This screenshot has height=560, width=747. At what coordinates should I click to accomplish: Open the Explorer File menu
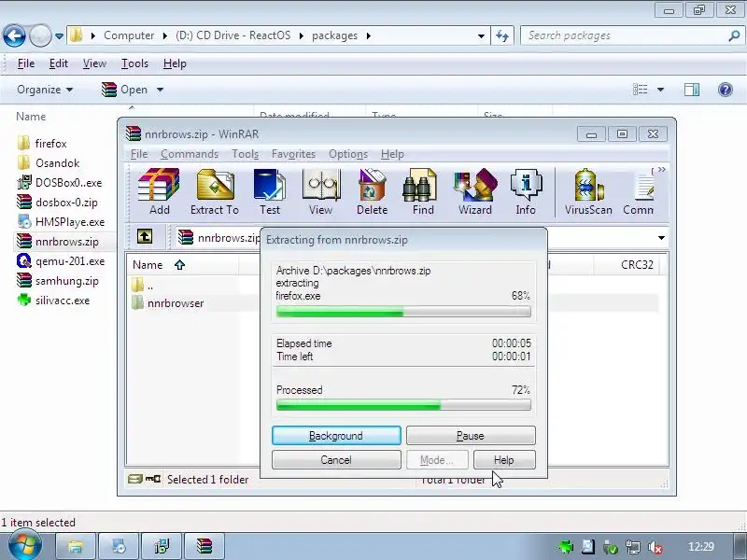tap(26, 63)
